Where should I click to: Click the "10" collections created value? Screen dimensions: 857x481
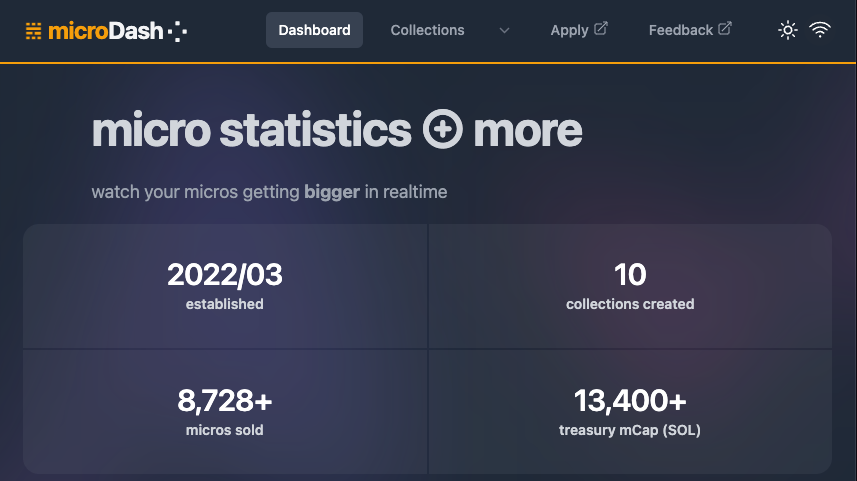(630, 274)
